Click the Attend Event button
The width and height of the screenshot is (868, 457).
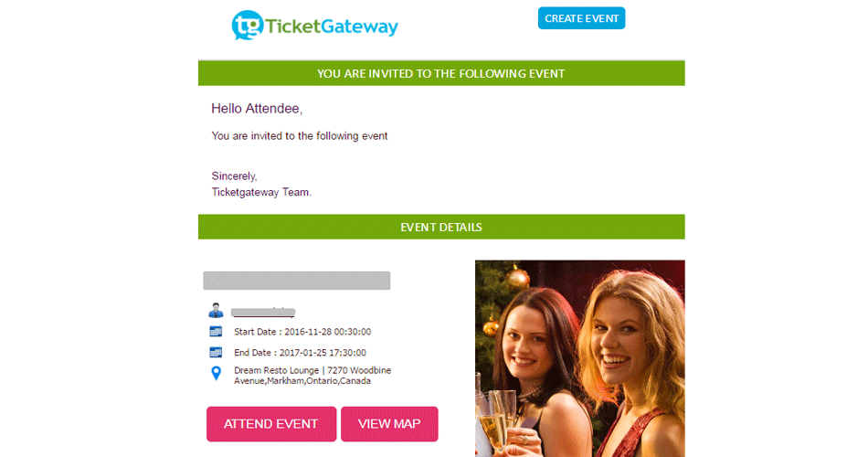[271, 424]
